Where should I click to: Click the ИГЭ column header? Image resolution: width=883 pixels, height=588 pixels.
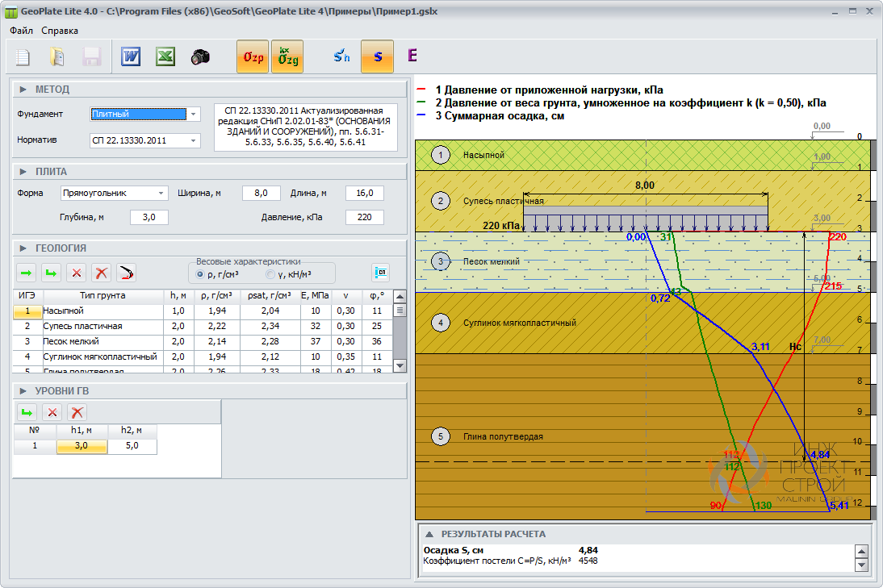point(27,296)
